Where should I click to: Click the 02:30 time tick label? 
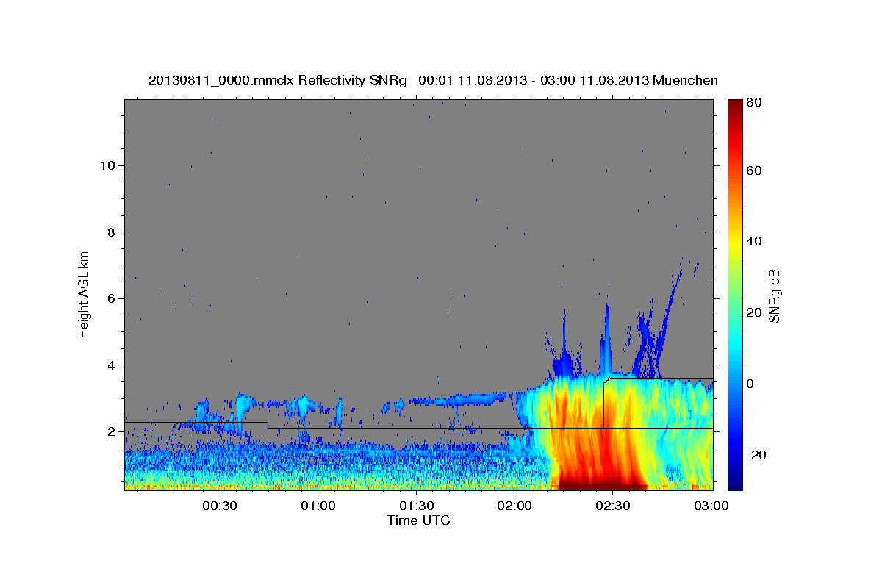(x=612, y=506)
